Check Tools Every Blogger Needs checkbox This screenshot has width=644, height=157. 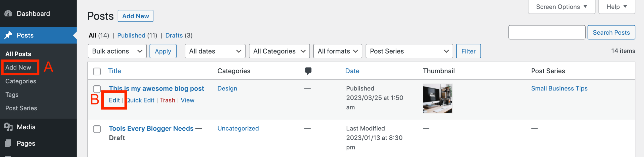97,129
